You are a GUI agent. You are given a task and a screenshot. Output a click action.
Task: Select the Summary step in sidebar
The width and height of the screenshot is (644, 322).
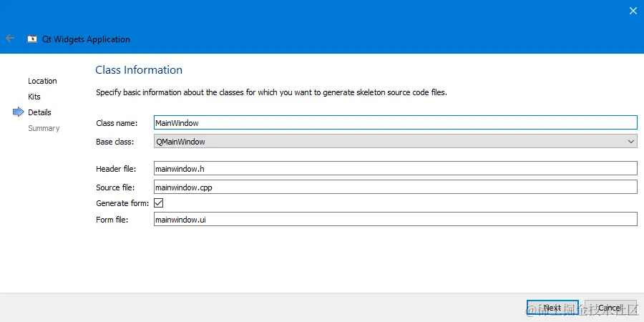(44, 128)
